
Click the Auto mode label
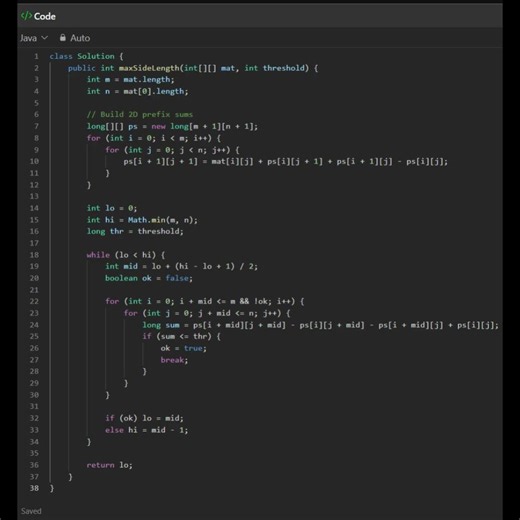click(80, 38)
